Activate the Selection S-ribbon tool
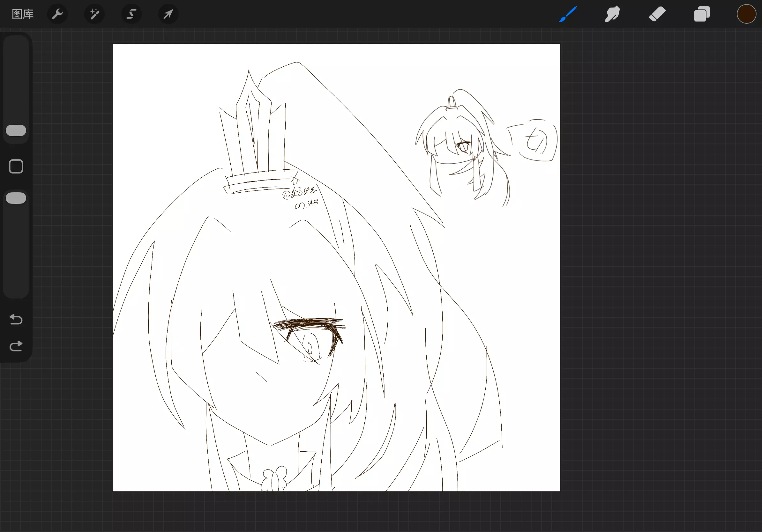 pos(131,14)
